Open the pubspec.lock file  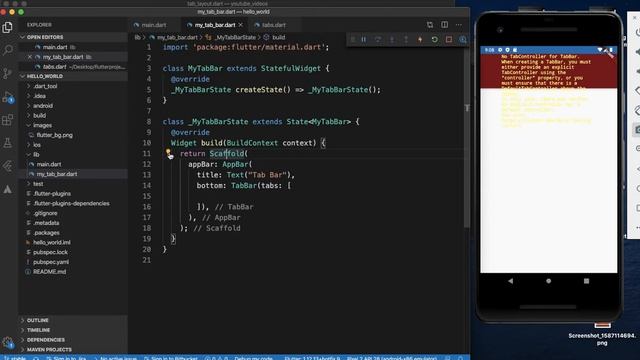(73, 252)
